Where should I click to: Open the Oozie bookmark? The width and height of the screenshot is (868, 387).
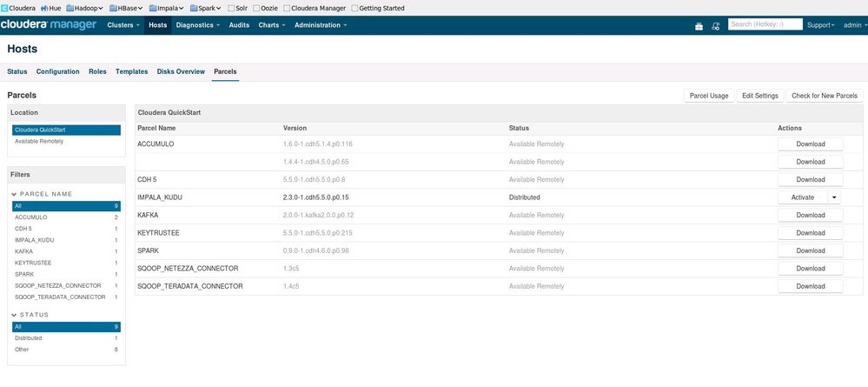pyautogui.click(x=265, y=9)
